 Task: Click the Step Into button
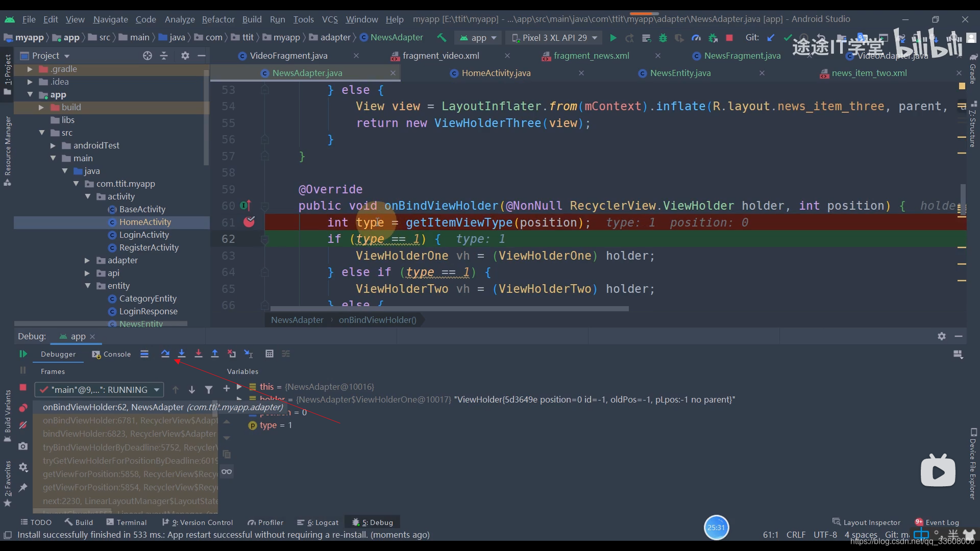pos(182,354)
